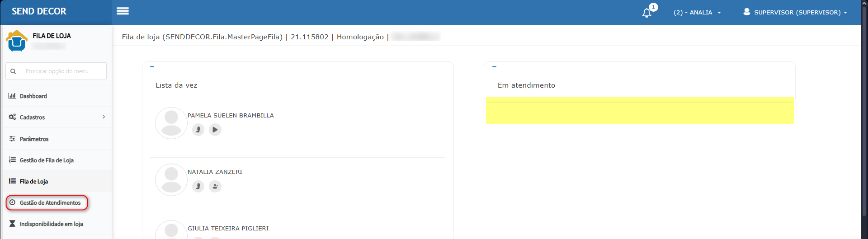Start attendance with Pamela's play button
The height and width of the screenshot is (239, 868).
[x=215, y=130]
